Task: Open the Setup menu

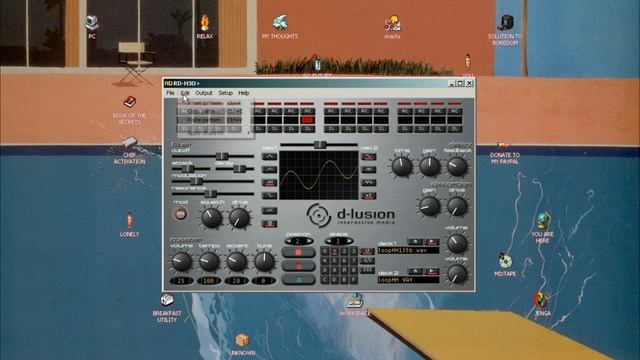Action: pyautogui.click(x=225, y=93)
